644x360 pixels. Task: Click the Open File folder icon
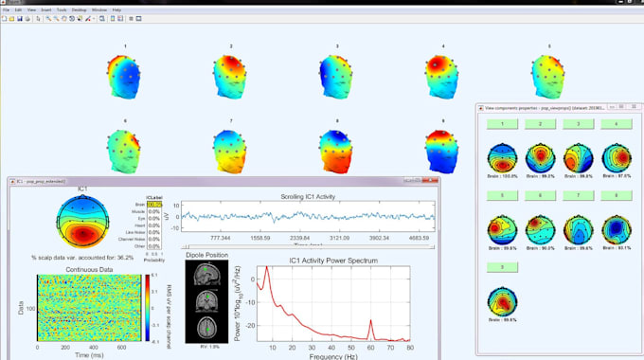tap(11, 19)
